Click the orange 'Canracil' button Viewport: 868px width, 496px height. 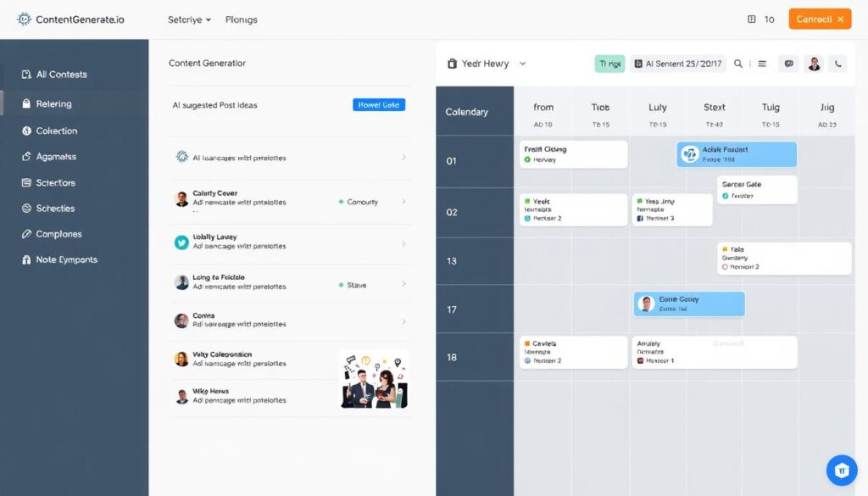point(820,19)
